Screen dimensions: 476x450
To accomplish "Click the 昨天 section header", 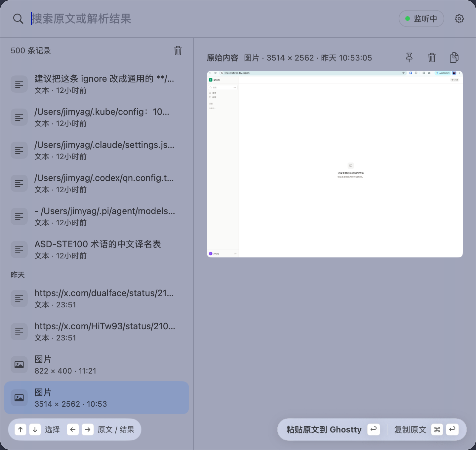I will 18,275.
